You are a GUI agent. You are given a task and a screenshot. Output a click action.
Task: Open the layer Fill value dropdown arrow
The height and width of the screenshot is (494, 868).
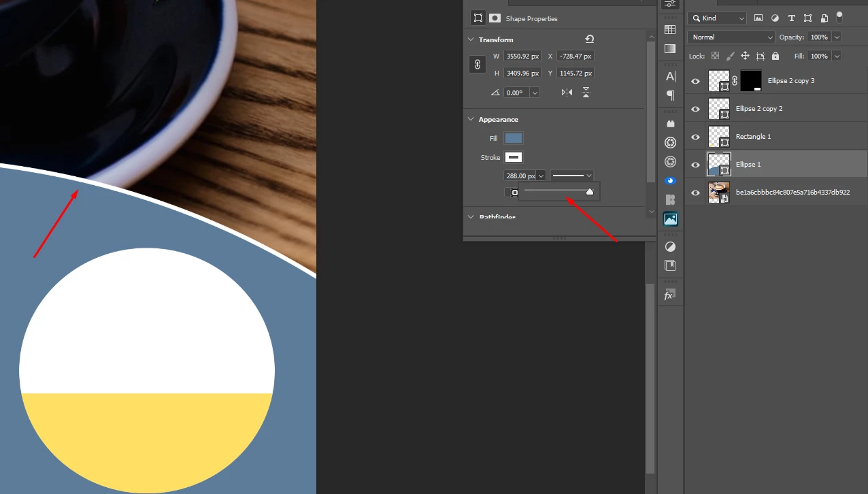837,56
